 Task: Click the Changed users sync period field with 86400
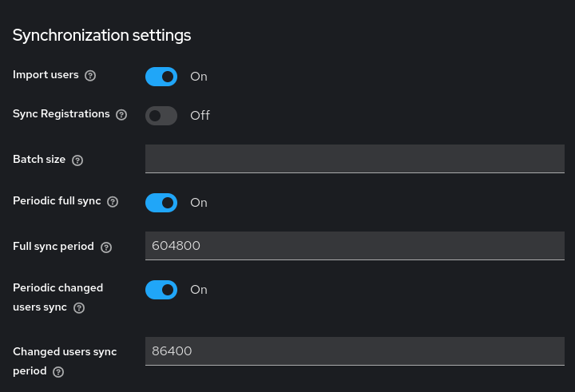[355, 351]
